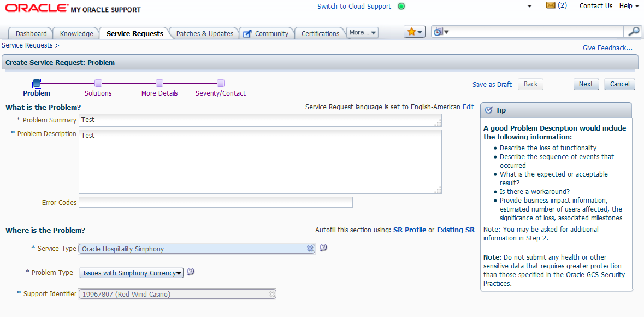Click the magnifying glass search button
The width and height of the screenshot is (644, 317).
[x=634, y=32]
